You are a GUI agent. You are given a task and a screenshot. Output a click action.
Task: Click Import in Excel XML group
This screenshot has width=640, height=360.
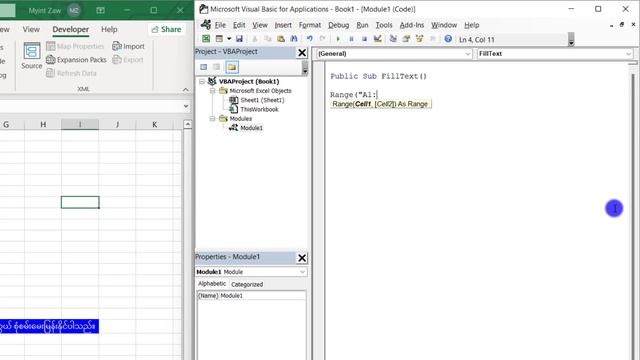point(129,46)
